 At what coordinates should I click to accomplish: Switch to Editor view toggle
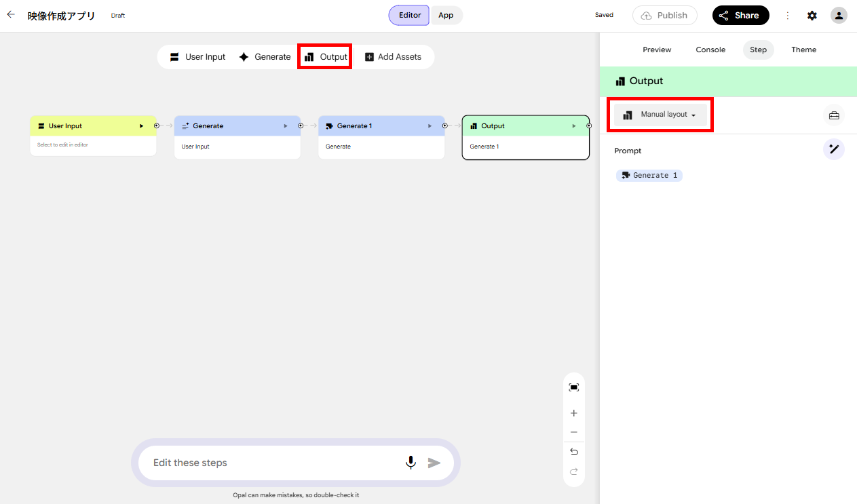click(x=409, y=16)
